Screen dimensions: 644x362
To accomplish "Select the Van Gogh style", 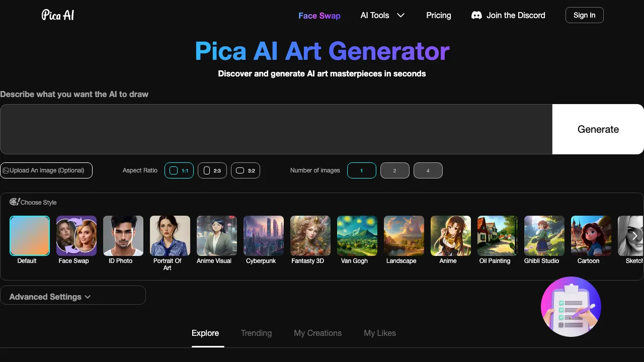I will click(357, 235).
